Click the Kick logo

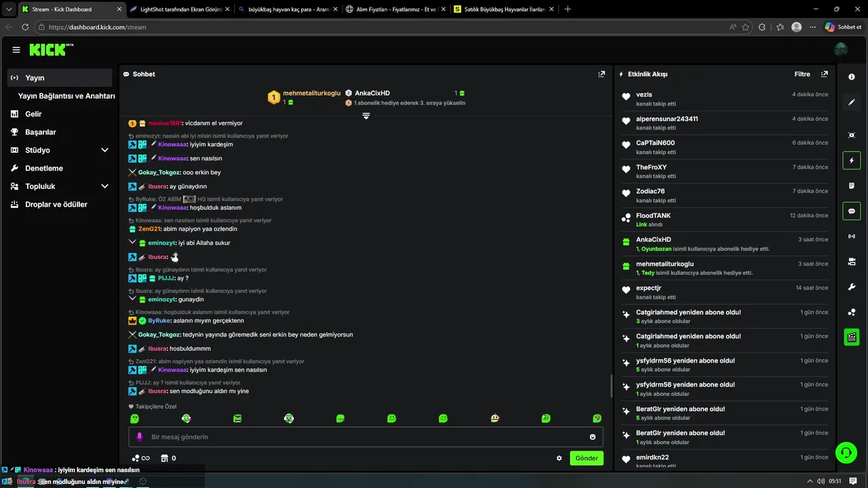[x=52, y=49]
